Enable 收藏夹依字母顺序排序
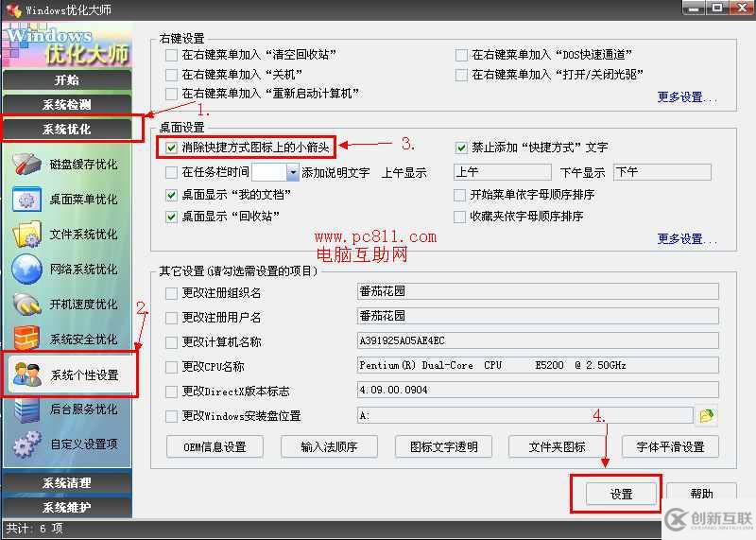Image resolution: width=756 pixels, height=540 pixels. [459, 217]
